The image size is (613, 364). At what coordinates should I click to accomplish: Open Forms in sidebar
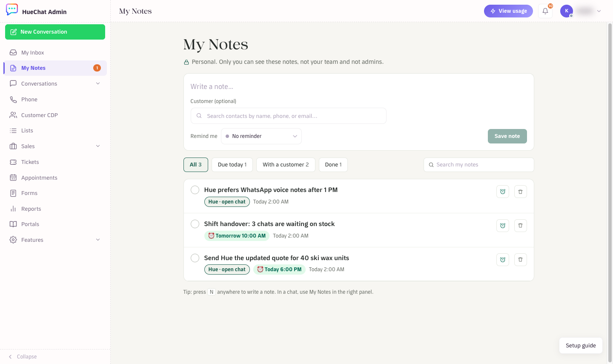(x=55, y=193)
